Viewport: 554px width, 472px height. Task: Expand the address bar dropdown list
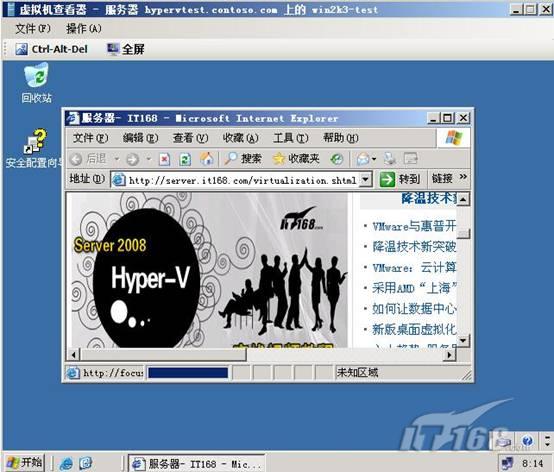pos(366,180)
